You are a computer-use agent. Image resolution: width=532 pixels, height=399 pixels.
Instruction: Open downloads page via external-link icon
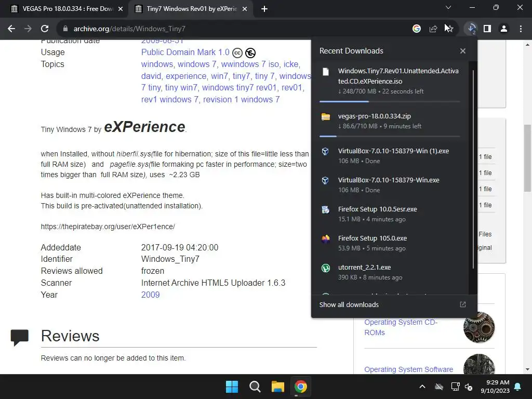[463, 304]
